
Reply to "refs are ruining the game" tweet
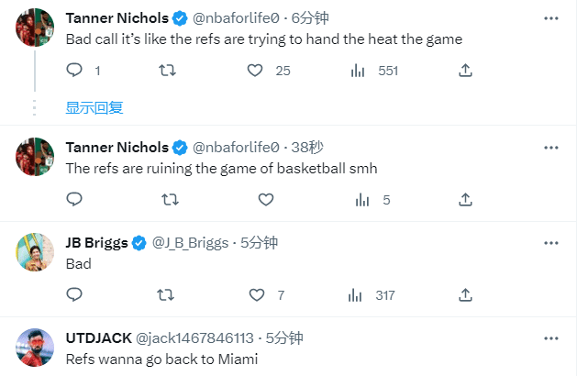[75, 199]
